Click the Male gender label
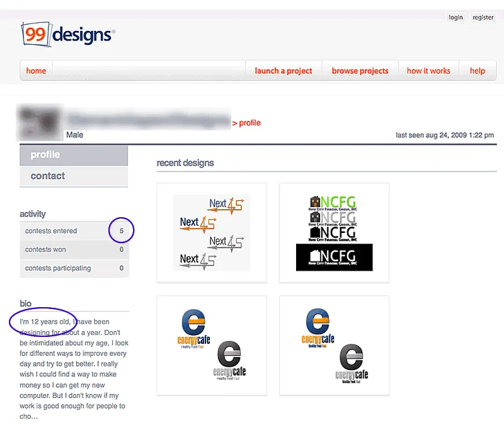504x437 pixels. pos(75,135)
